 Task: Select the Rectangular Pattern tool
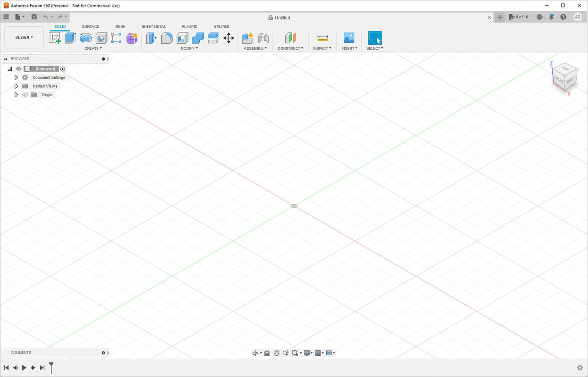click(x=116, y=38)
